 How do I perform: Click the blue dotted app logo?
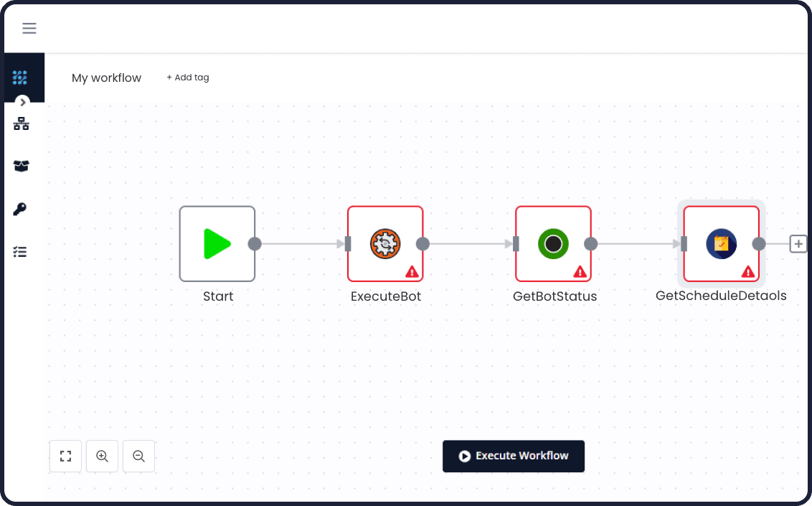(x=19, y=78)
